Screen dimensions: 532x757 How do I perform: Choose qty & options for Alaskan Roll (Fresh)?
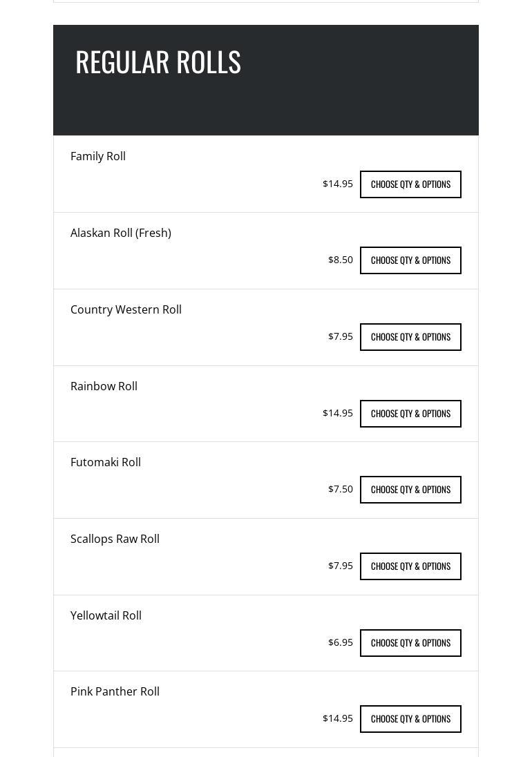coord(410,260)
